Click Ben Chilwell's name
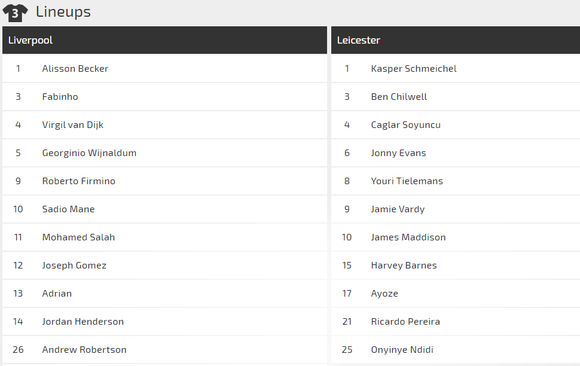 (x=399, y=97)
